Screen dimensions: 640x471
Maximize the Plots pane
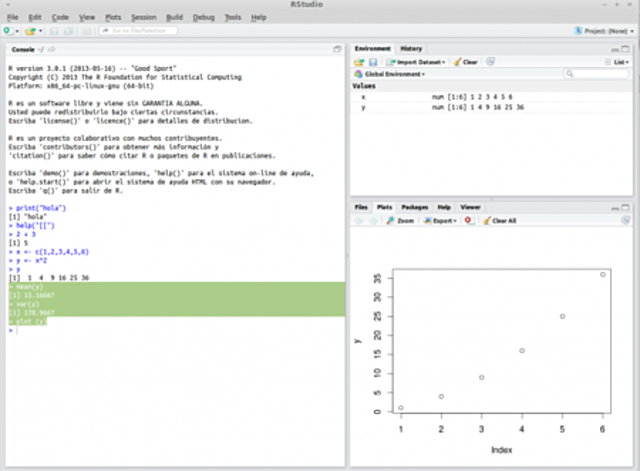(625, 207)
